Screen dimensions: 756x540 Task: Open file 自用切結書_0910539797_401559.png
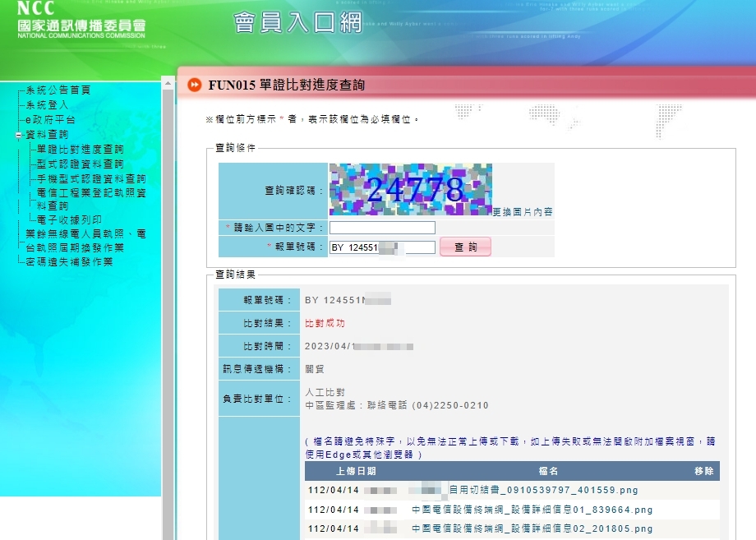(543, 491)
